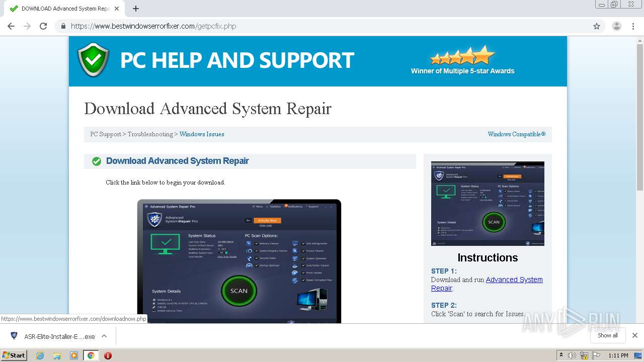The width and height of the screenshot is (644, 362).
Task: Click Support in the laptop screenshot header
Action: 311,207
